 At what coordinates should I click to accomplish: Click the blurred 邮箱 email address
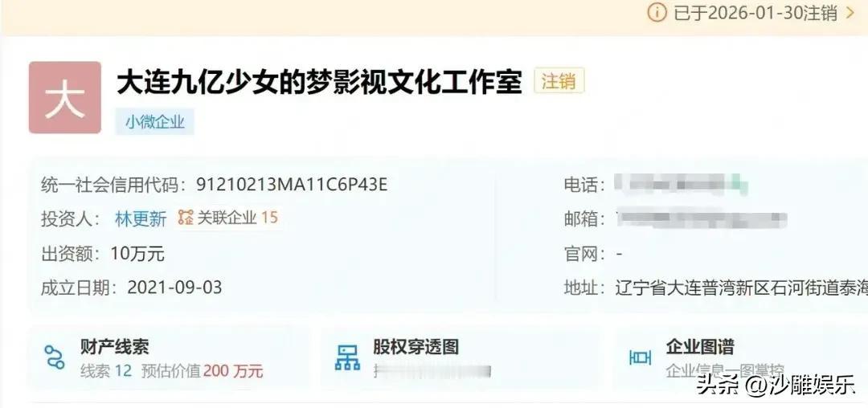(702, 219)
